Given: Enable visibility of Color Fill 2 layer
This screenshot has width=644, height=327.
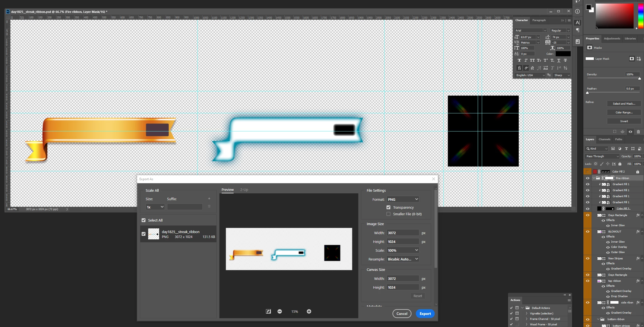Looking at the screenshot, I should tap(588, 172).
